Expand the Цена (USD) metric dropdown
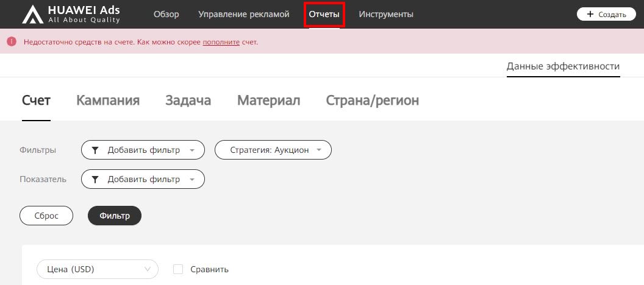 98,269
